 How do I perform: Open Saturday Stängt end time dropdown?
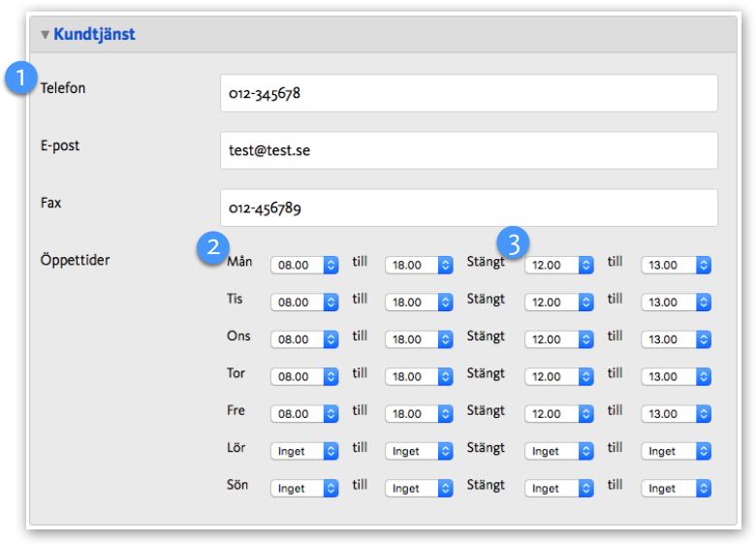point(676,451)
